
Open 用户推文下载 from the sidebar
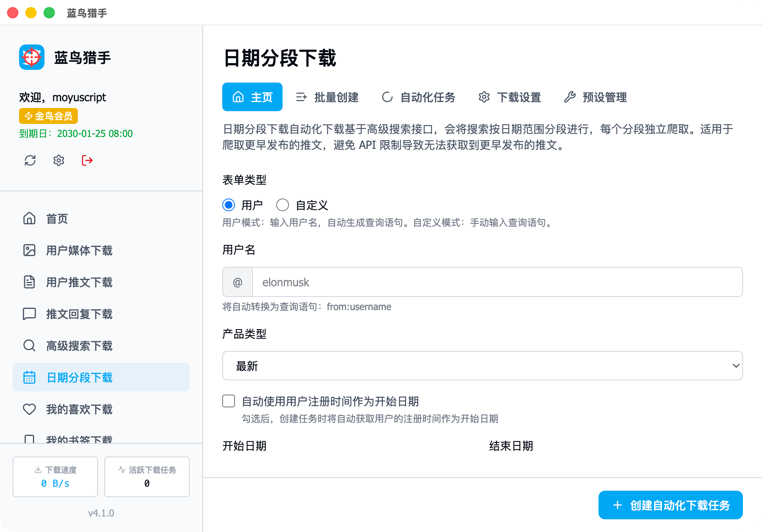(x=79, y=282)
